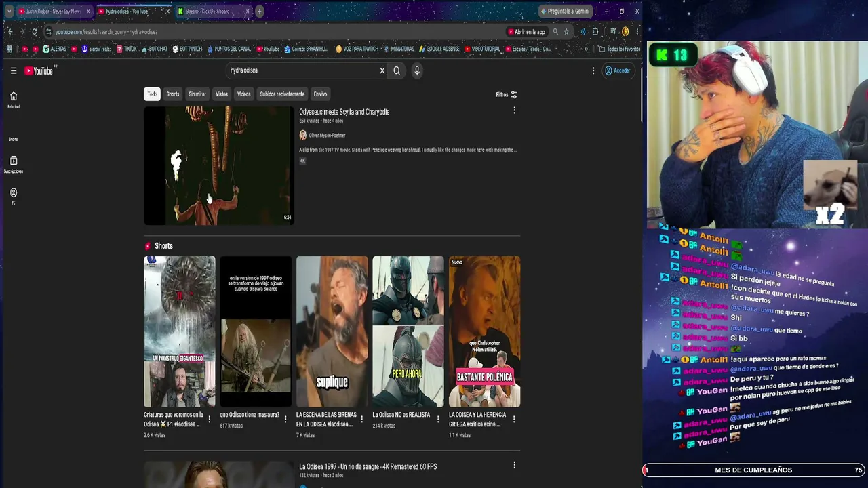Run search with the magnifier button
The image size is (868, 488).
[397, 70]
